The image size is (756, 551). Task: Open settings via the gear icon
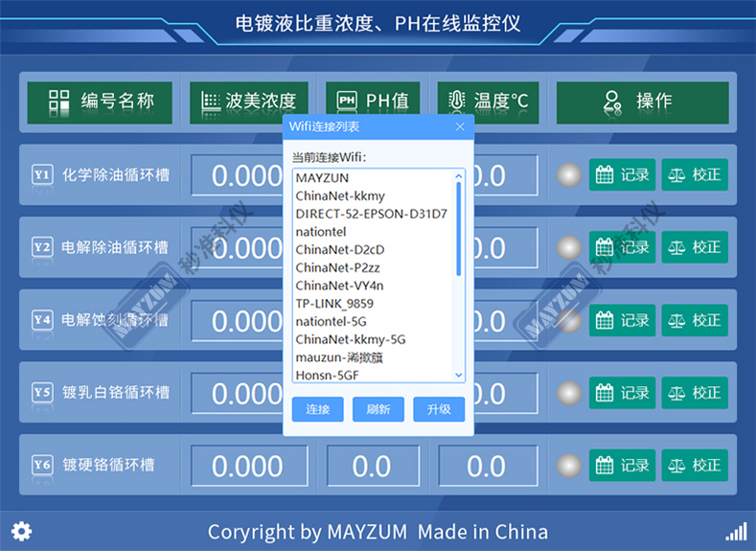(x=21, y=531)
